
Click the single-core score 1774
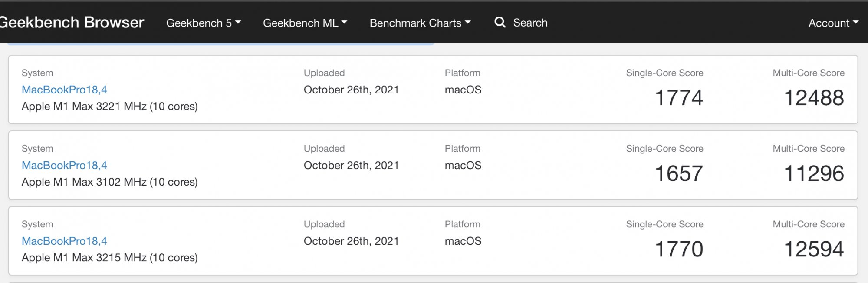coord(679,98)
